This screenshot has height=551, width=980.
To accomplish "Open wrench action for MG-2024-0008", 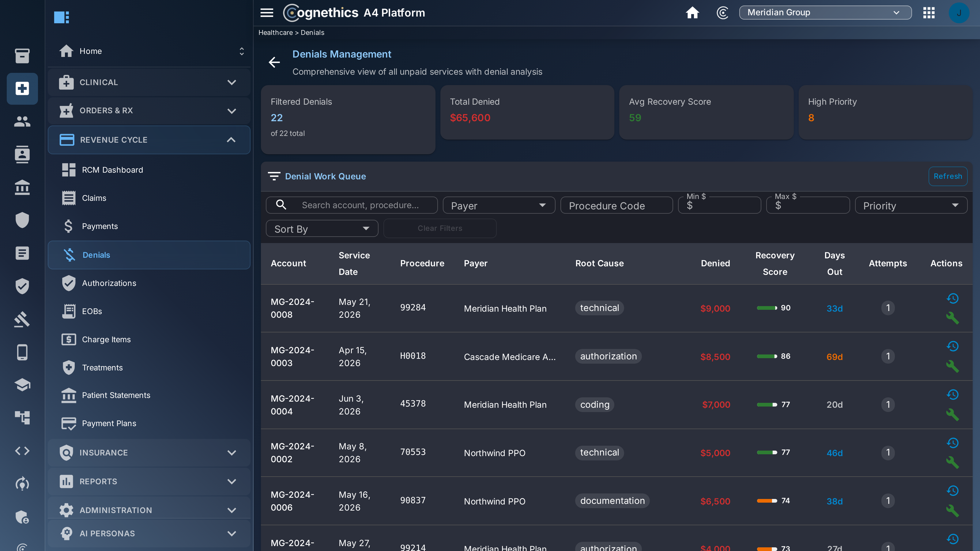I will 952,317.
